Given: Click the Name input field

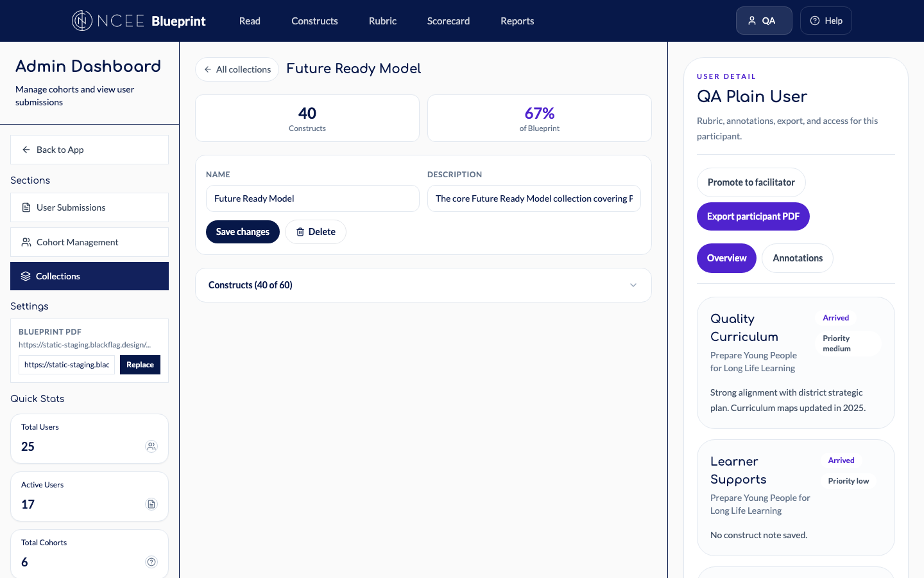Looking at the screenshot, I should 312,198.
